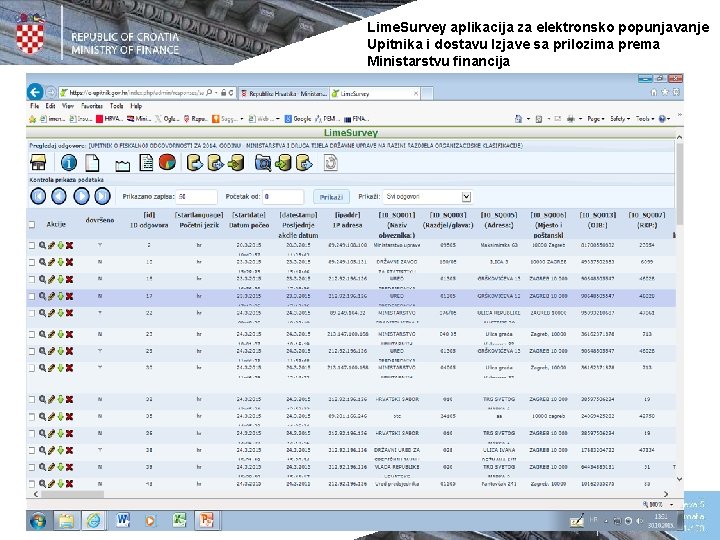
Task: Open the Edit menu
Action: [x=51, y=106]
